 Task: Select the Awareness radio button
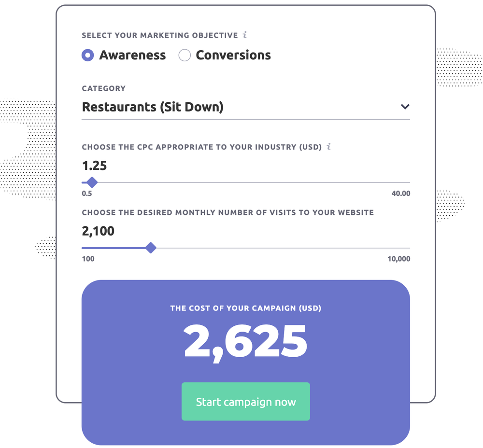tap(88, 56)
